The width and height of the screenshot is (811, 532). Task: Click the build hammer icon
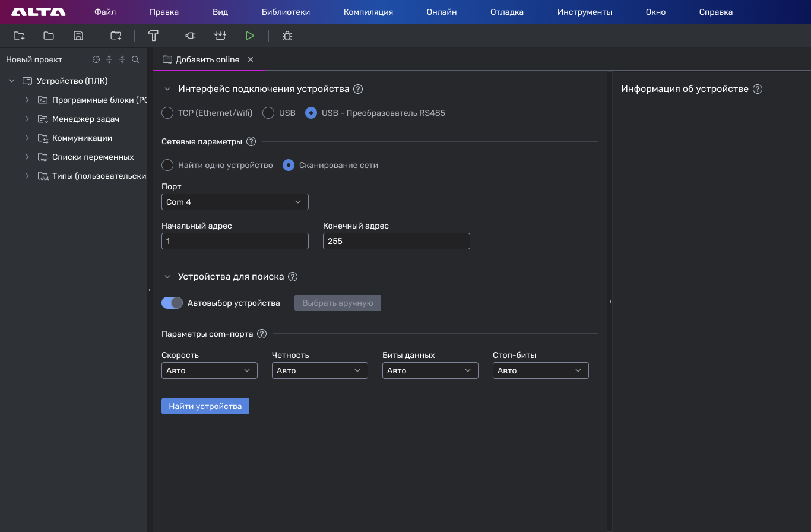[153, 36]
